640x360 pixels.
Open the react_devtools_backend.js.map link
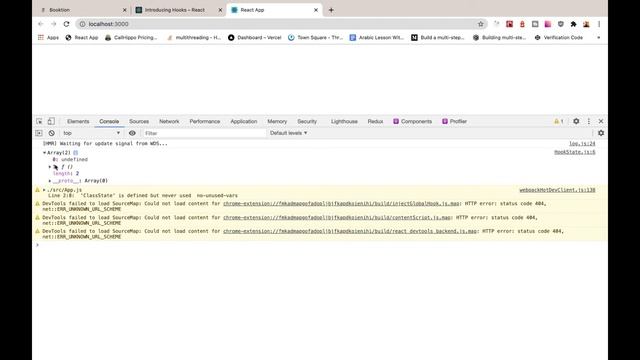(350, 231)
